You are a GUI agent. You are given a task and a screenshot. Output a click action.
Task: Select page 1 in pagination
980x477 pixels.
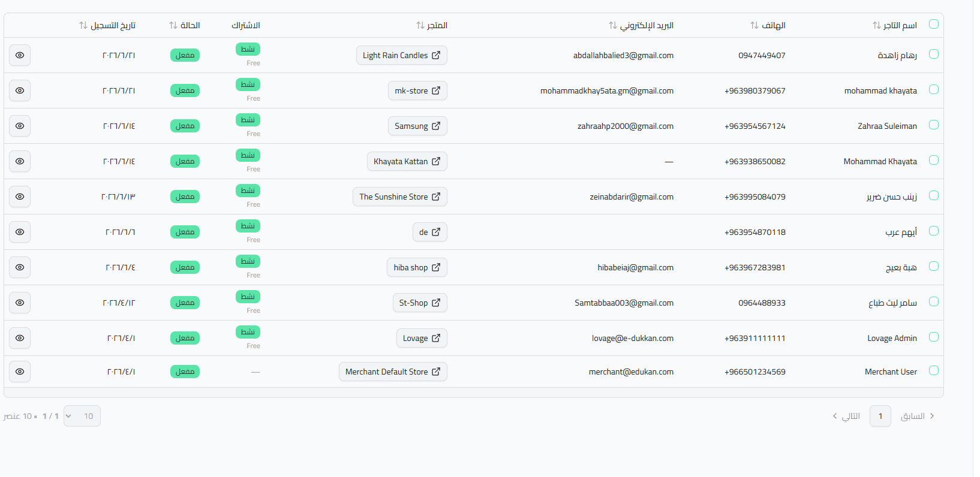tap(880, 416)
